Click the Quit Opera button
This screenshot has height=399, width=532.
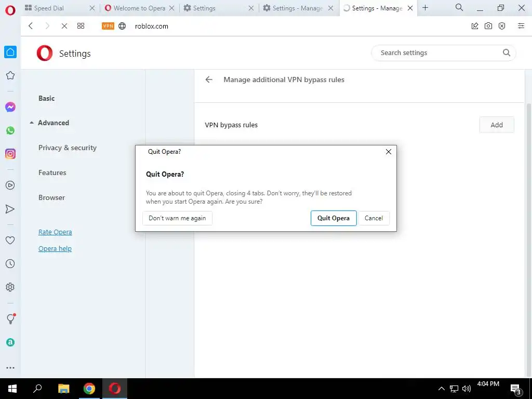point(334,218)
